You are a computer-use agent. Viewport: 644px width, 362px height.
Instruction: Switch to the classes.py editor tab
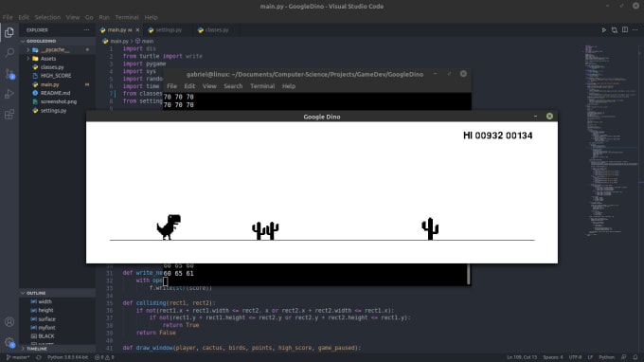click(x=216, y=30)
